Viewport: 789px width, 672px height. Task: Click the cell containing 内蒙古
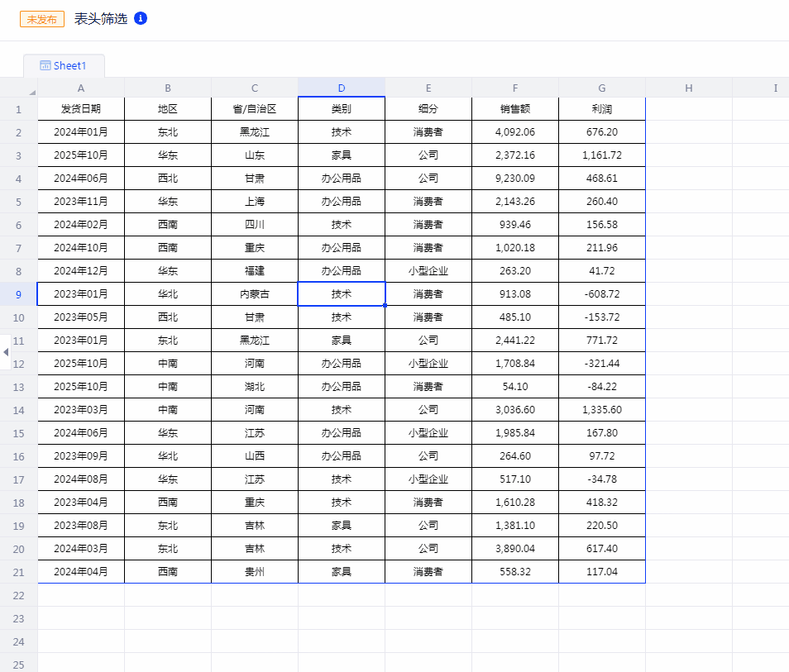[254, 293]
